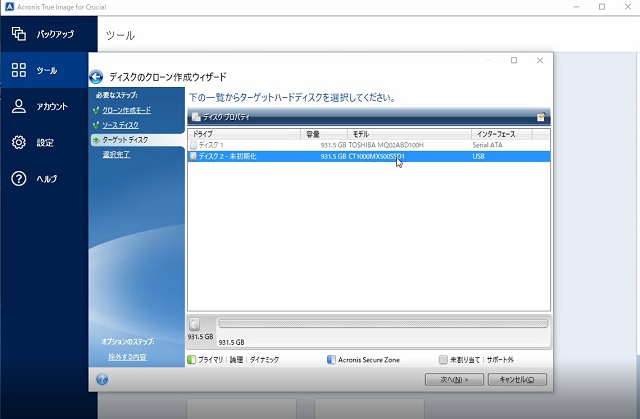
Task: Click the CT1000MX500SSD1 model cell
Action: click(x=376, y=156)
